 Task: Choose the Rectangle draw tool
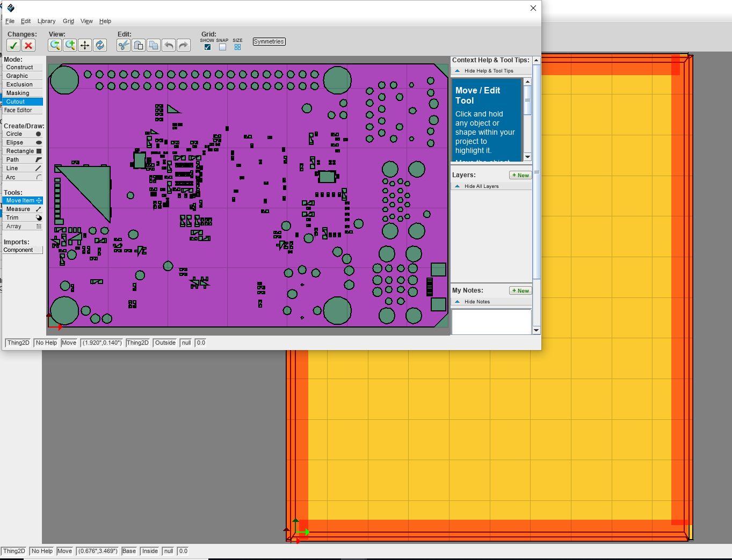click(x=23, y=151)
